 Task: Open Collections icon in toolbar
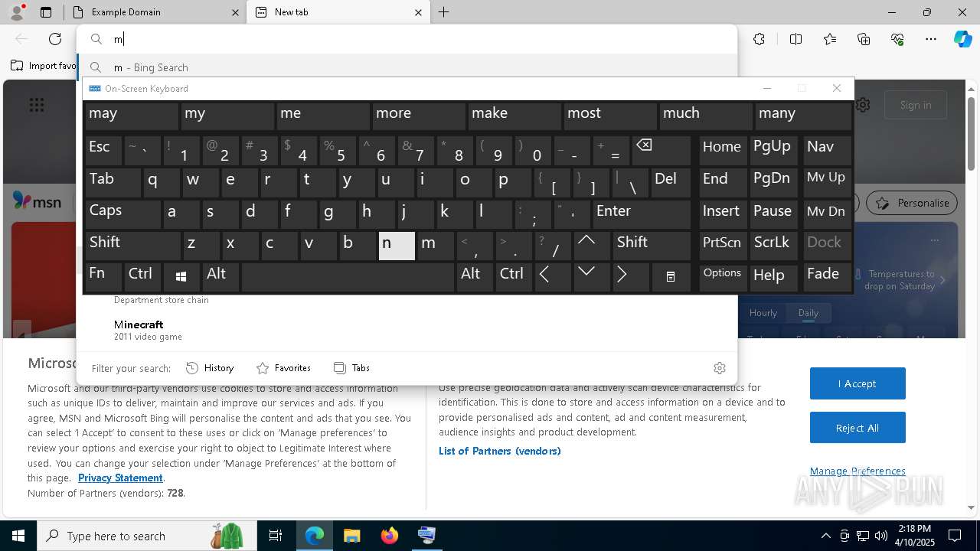tap(864, 39)
